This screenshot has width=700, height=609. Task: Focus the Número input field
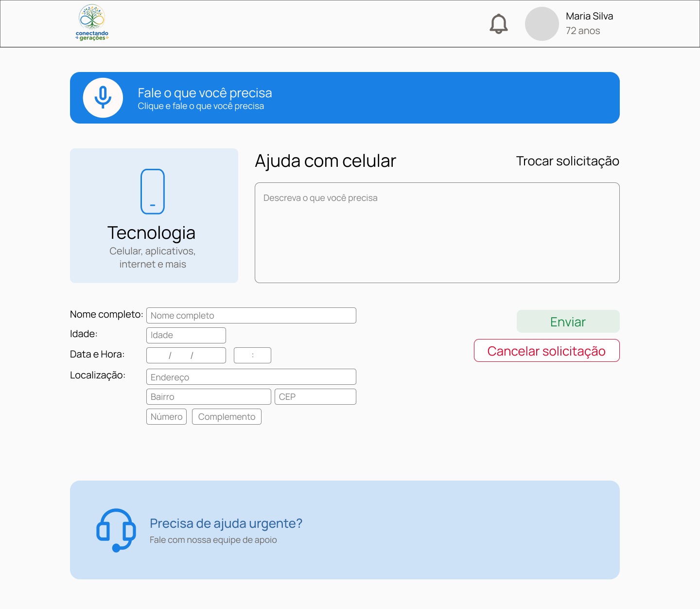[x=166, y=416]
